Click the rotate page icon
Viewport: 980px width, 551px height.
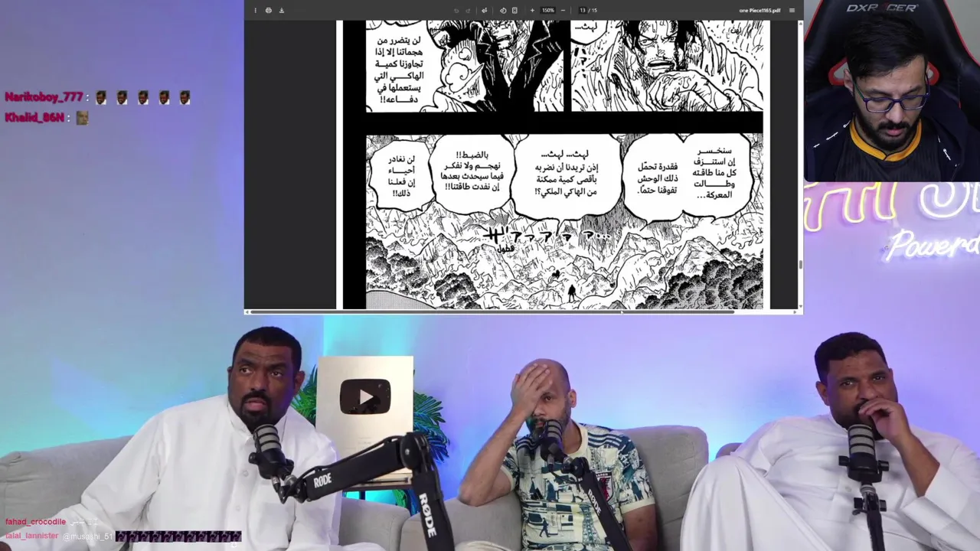pos(502,10)
